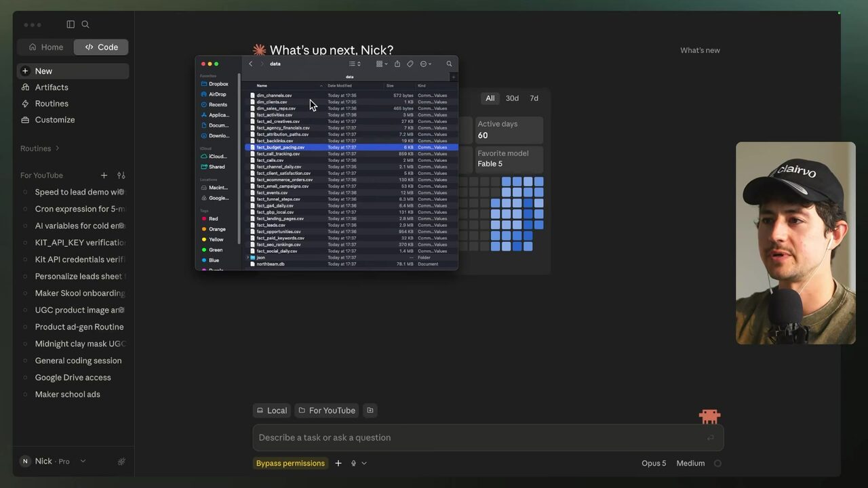The width and height of the screenshot is (868, 488).
Task: Open the Finder list view options dropdown
Action: coord(355,64)
